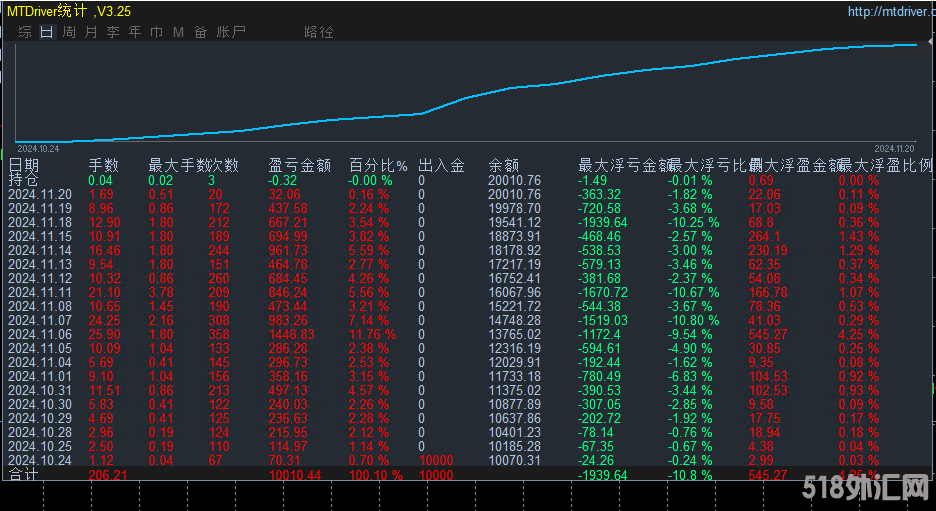Click the lots value 25.90
This screenshot has width=936, height=511.
(104, 334)
